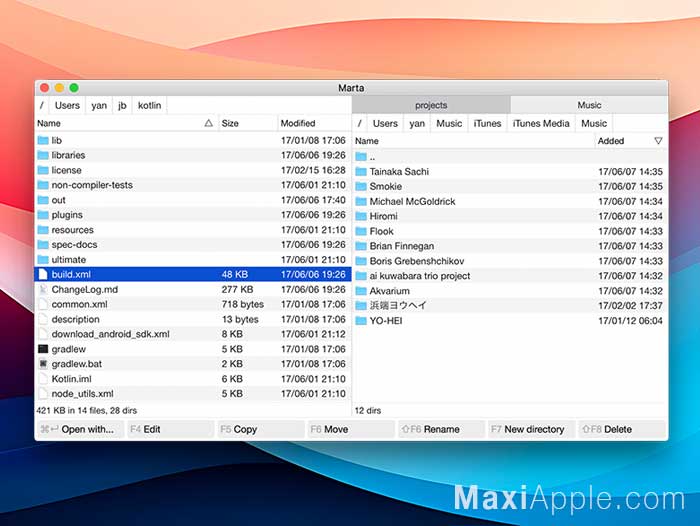Select the ai kuwabara trio project folder
This screenshot has height=526, width=700.
(x=510, y=276)
